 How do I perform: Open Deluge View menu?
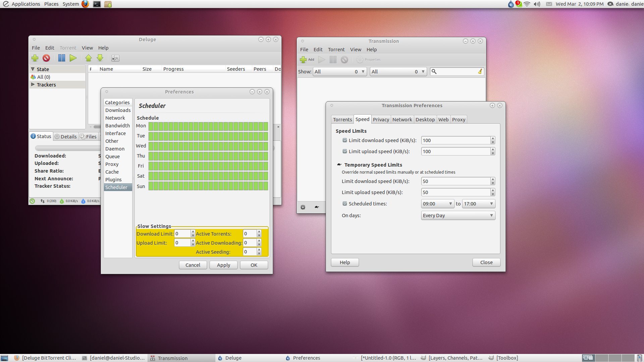(x=87, y=48)
